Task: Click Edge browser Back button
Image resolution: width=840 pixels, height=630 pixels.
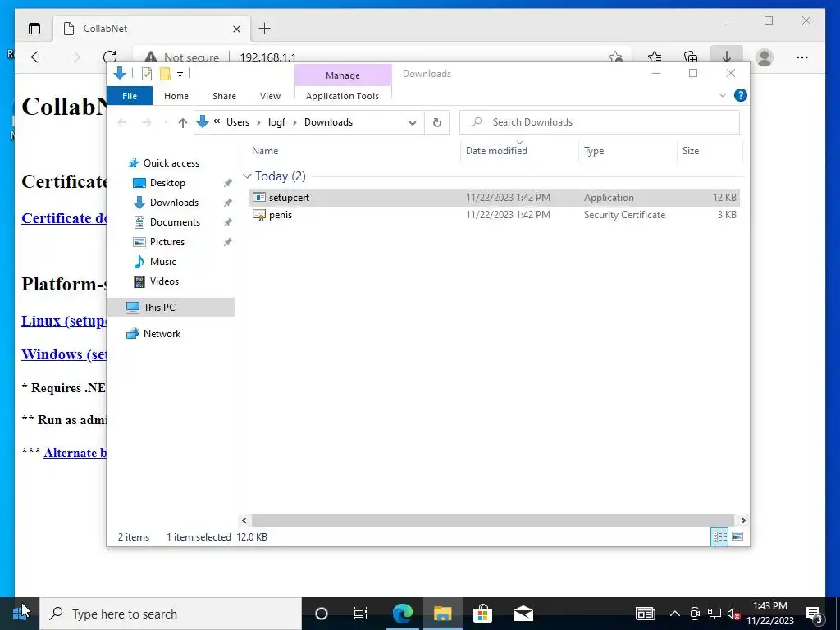Action: (38, 57)
